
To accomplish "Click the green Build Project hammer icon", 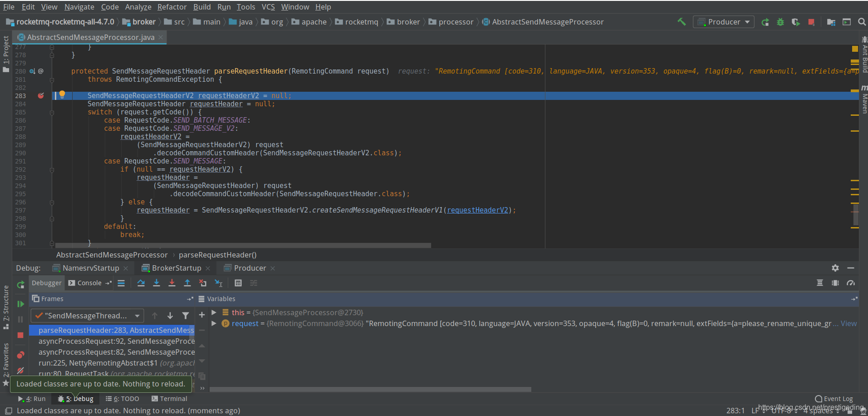I will (682, 22).
